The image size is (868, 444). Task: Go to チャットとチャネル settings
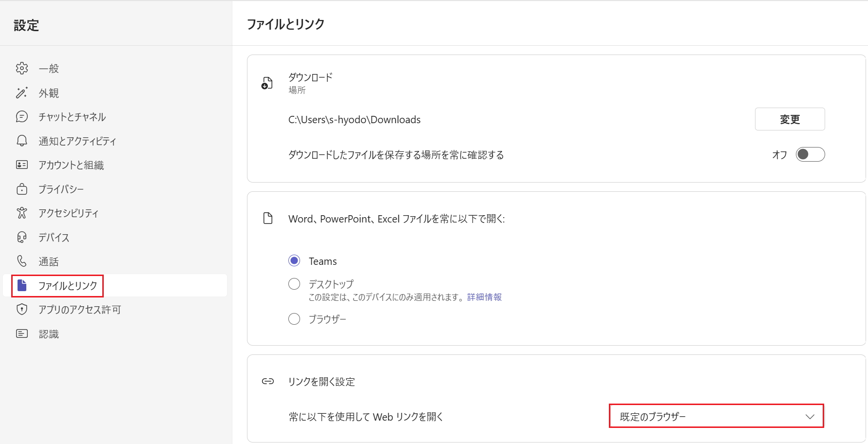coord(115,116)
